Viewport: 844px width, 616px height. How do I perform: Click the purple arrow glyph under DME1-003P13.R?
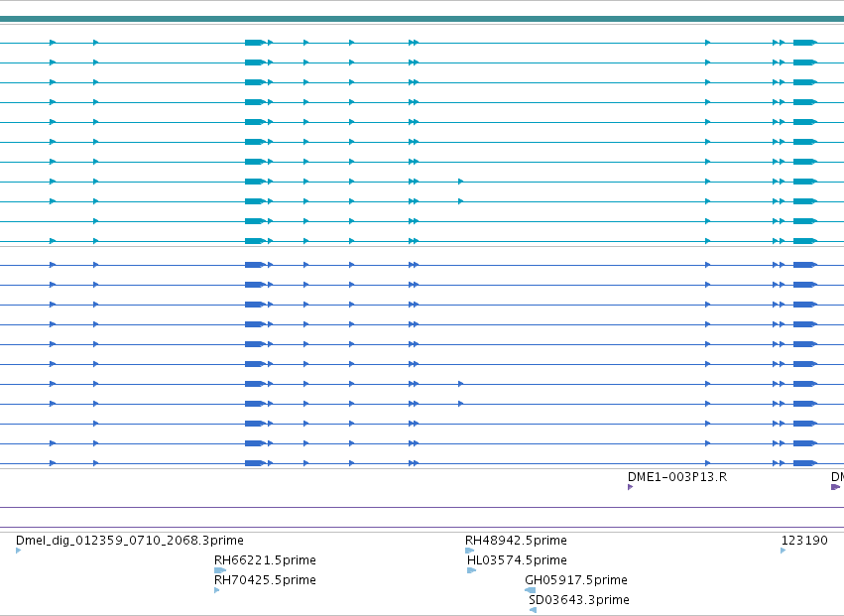click(x=631, y=487)
